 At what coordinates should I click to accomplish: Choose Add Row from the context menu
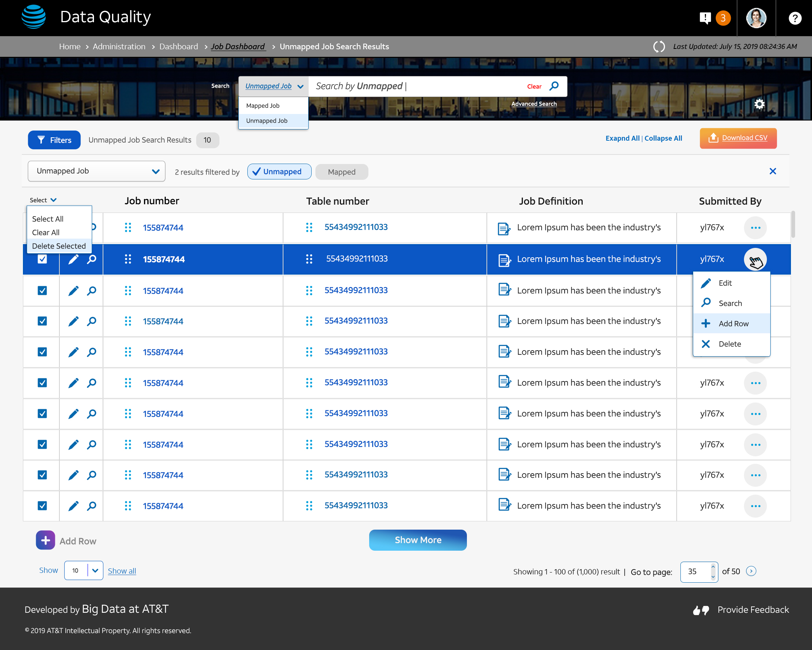733,323
